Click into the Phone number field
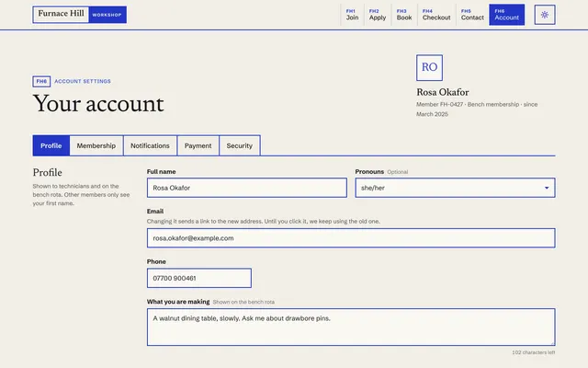Image resolution: width=588 pixels, height=368 pixels. click(199, 278)
